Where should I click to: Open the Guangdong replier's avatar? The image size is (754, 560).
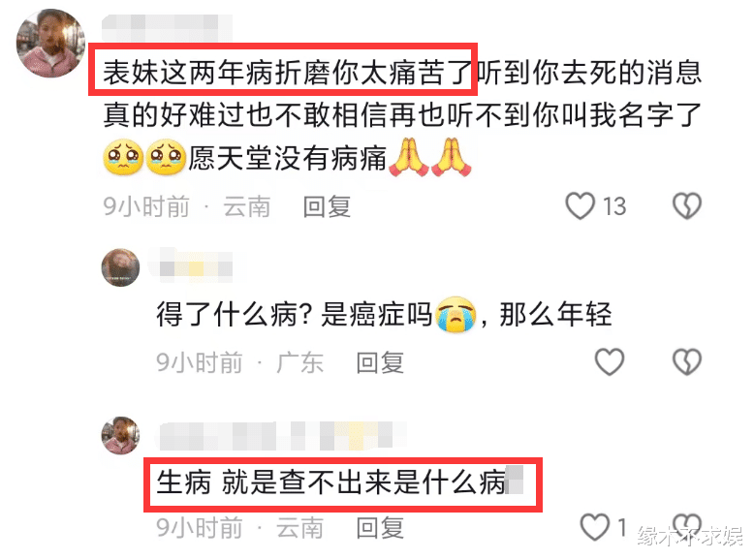pos(120,267)
